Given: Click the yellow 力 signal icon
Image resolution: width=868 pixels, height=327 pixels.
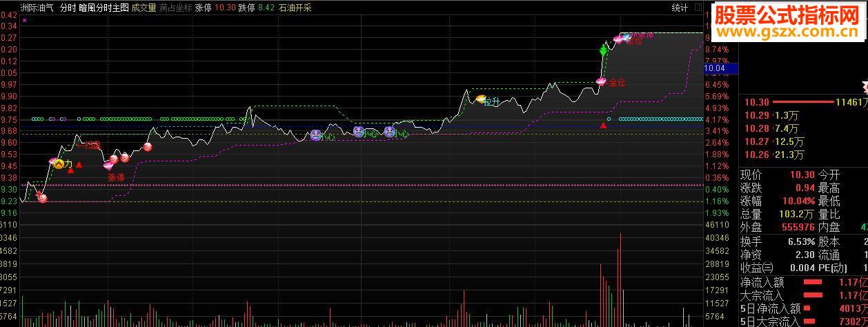Looking at the screenshot, I should 59,163.
